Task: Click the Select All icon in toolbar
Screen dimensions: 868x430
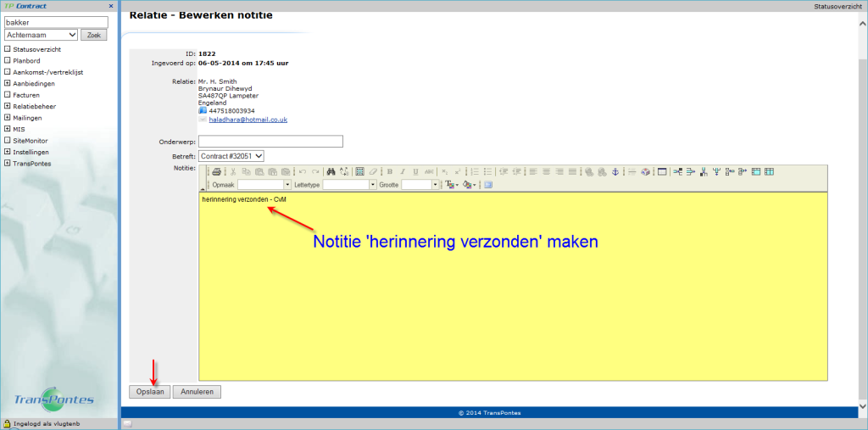Action: 359,171
